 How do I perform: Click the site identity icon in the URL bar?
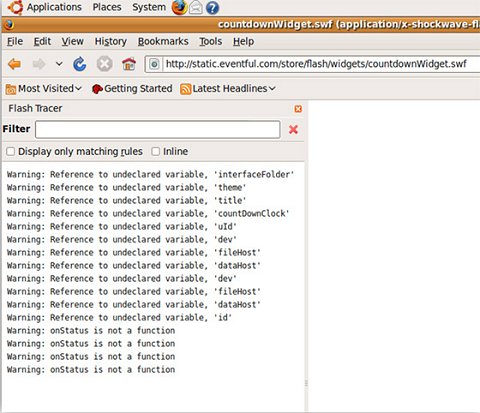click(154, 64)
